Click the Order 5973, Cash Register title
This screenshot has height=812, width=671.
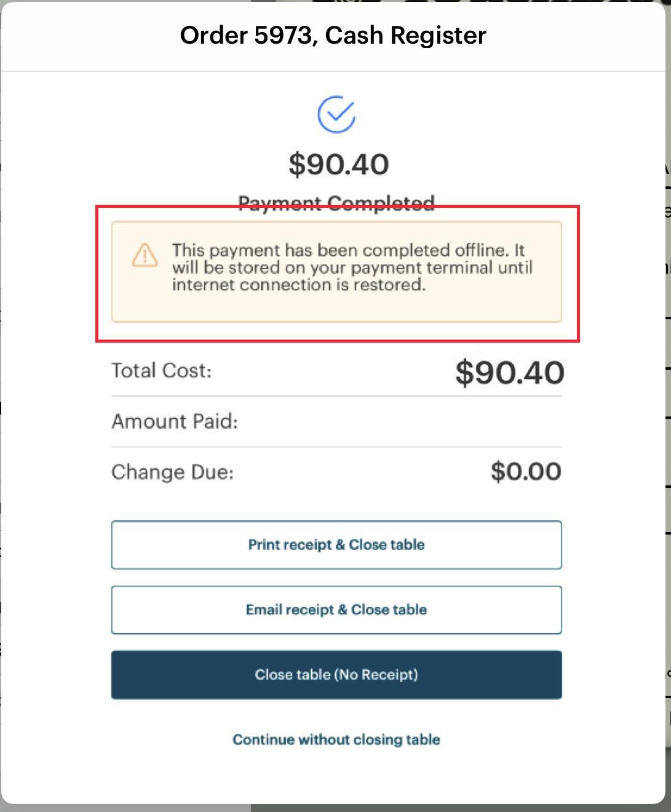(333, 35)
